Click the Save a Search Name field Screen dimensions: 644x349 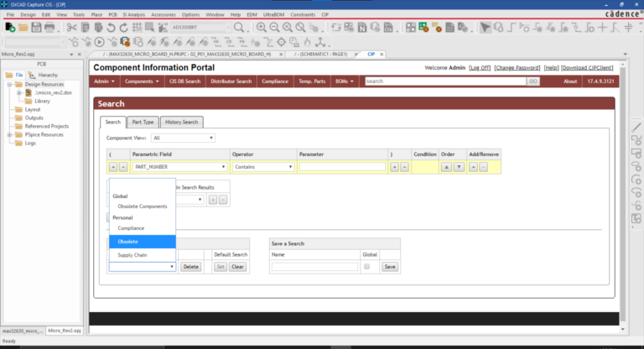click(314, 267)
